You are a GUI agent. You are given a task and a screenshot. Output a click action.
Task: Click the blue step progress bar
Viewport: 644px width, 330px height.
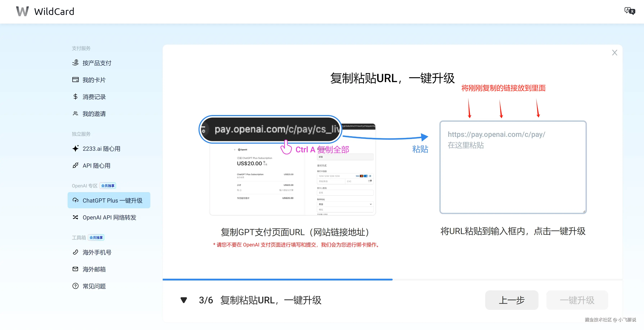coord(277,279)
